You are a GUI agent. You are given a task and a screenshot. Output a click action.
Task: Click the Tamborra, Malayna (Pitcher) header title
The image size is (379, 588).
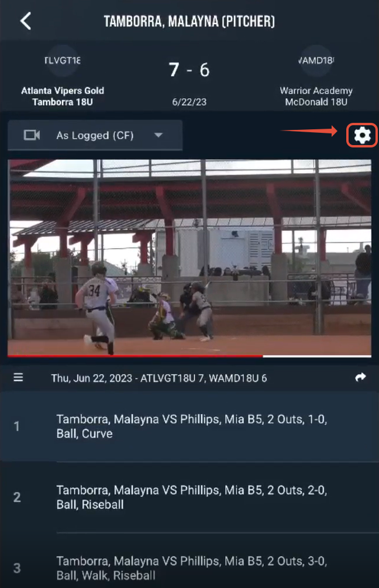click(189, 22)
